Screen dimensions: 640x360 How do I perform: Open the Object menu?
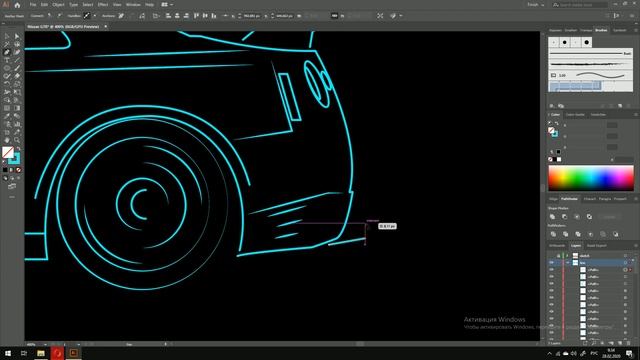pos(58,5)
